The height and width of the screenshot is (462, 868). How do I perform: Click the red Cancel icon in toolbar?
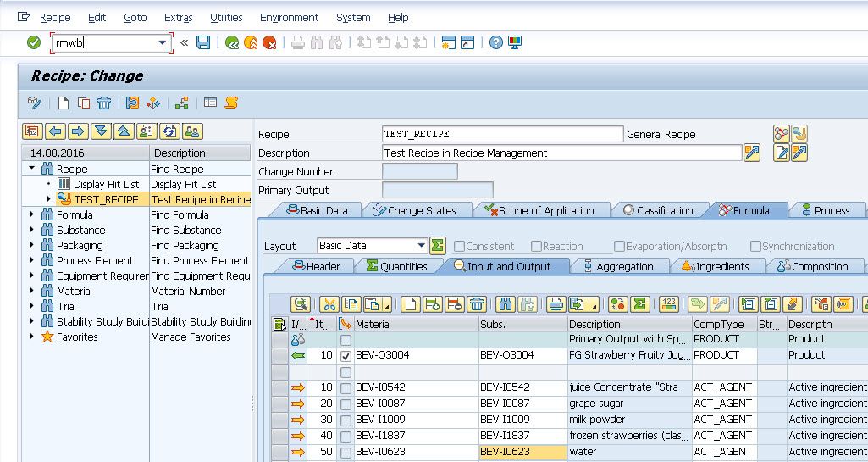269,42
